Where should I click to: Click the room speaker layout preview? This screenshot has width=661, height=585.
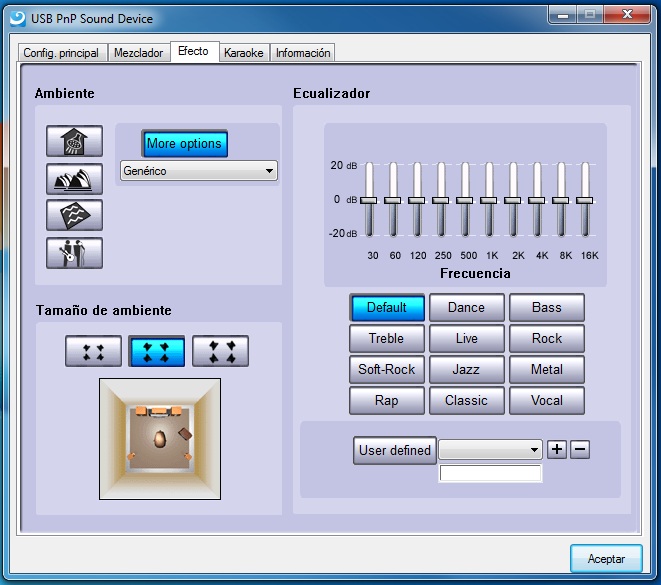158,438
